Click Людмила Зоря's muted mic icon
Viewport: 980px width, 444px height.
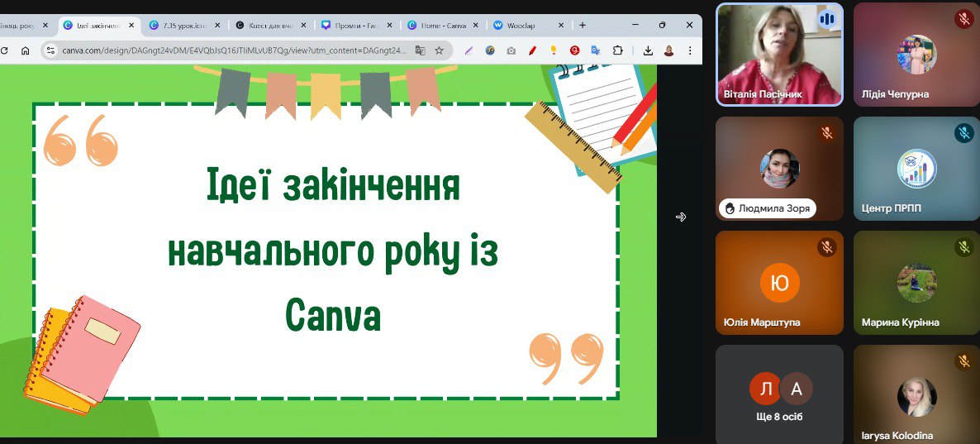click(x=827, y=133)
